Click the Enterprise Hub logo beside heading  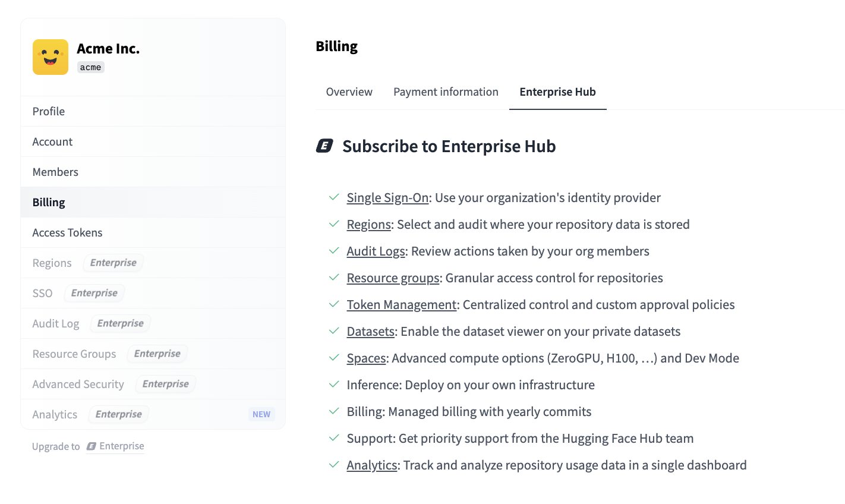pyautogui.click(x=324, y=146)
